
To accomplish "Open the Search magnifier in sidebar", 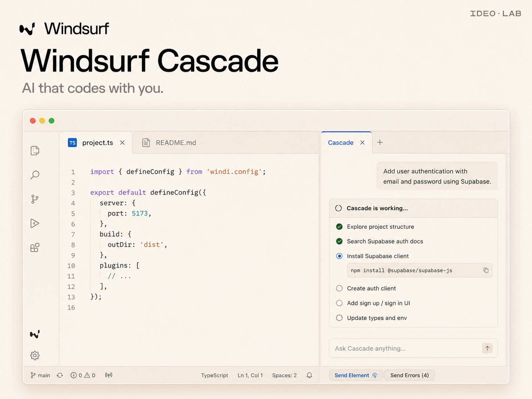I will point(35,175).
